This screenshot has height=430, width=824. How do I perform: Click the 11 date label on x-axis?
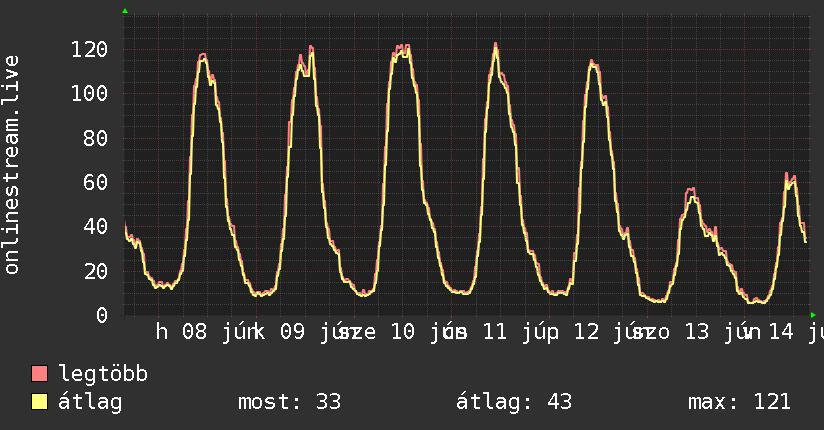(495, 332)
